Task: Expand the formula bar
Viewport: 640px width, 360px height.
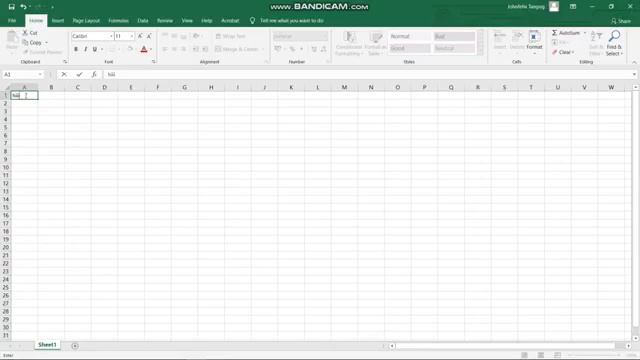Action: 634,74
